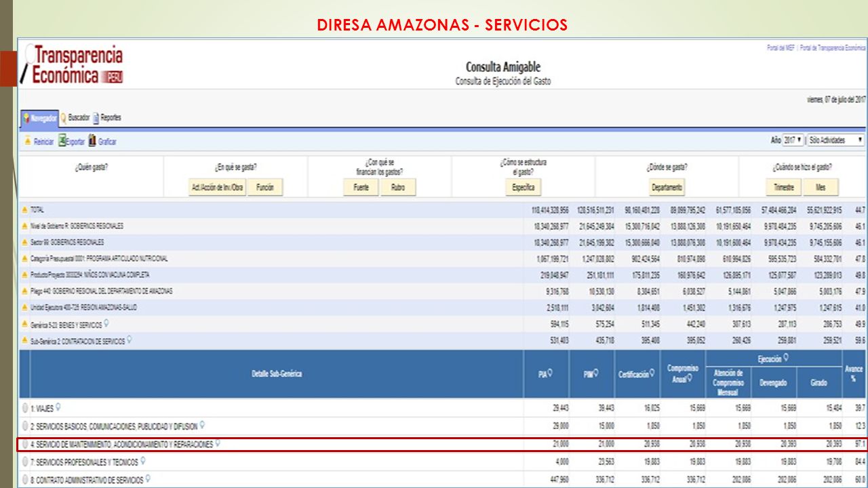Viewport: 868px width, 488px height.
Task: Click the Departamento button
Action: pyautogui.click(x=667, y=187)
